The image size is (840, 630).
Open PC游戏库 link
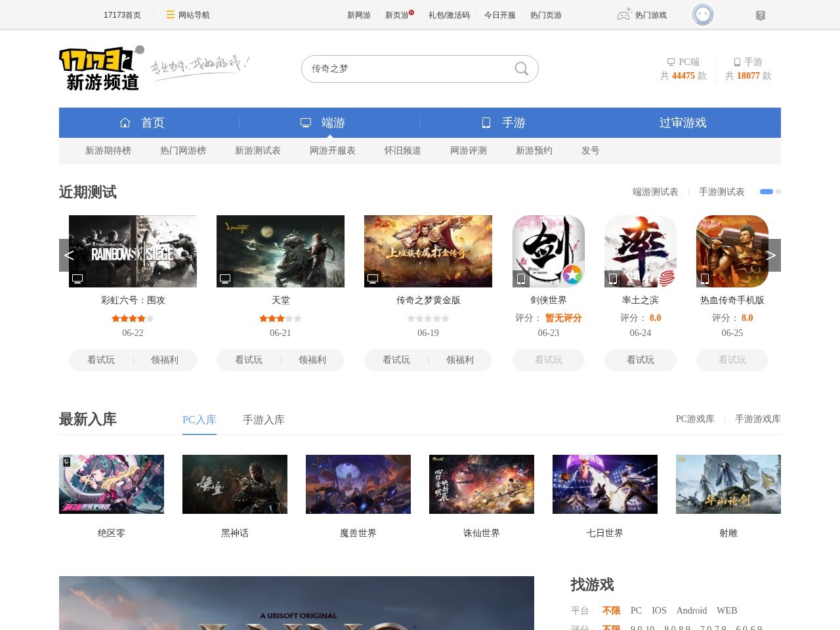point(695,419)
